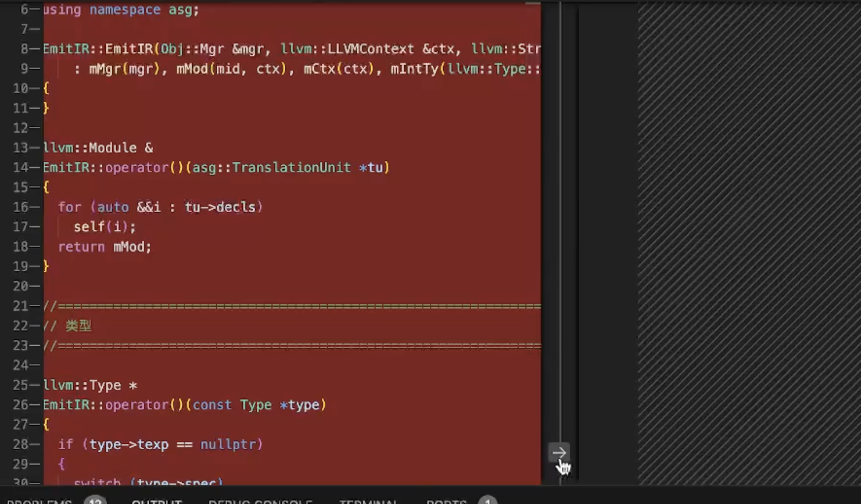Click the revert block arrow icon
This screenshot has width=861, height=504.
pos(559,453)
